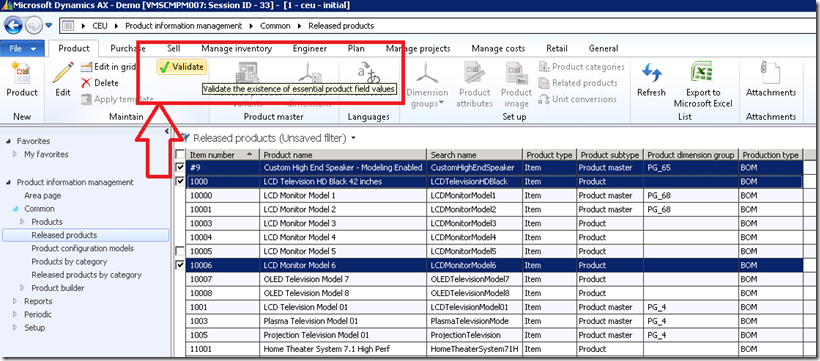Switch to the Engineer tab

[310, 48]
